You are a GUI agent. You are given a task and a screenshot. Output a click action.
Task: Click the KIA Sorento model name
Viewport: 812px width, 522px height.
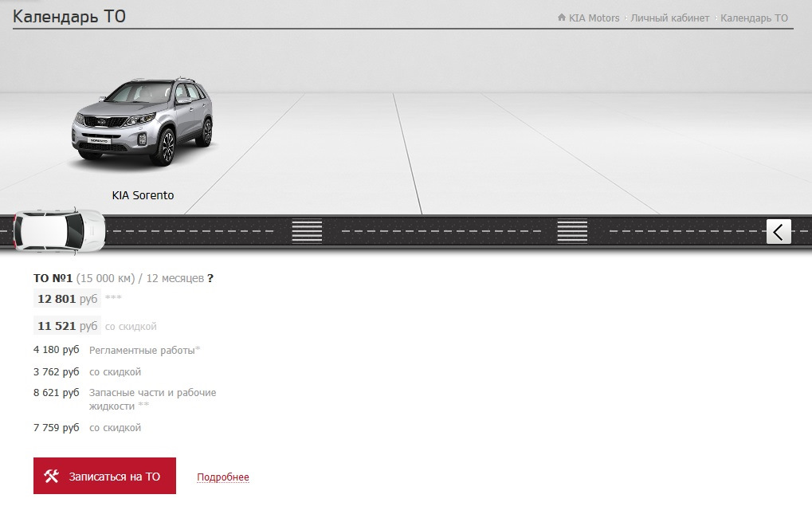pos(143,195)
